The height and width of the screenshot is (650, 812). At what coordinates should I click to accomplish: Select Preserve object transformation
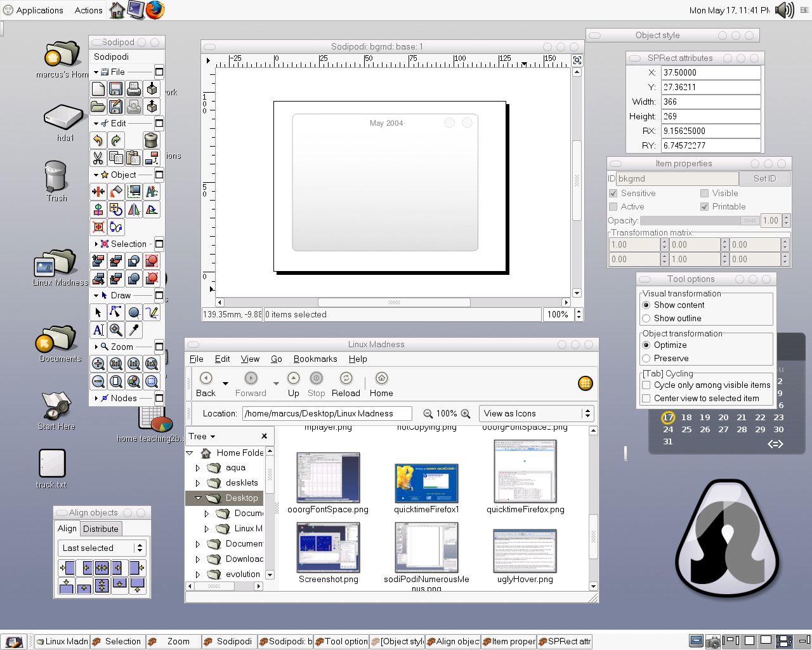tap(646, 359)
